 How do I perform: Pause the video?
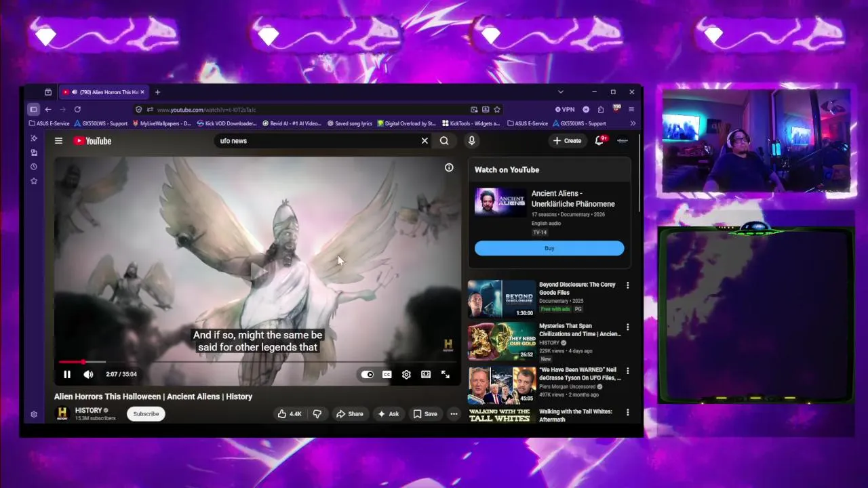point(67,374)
